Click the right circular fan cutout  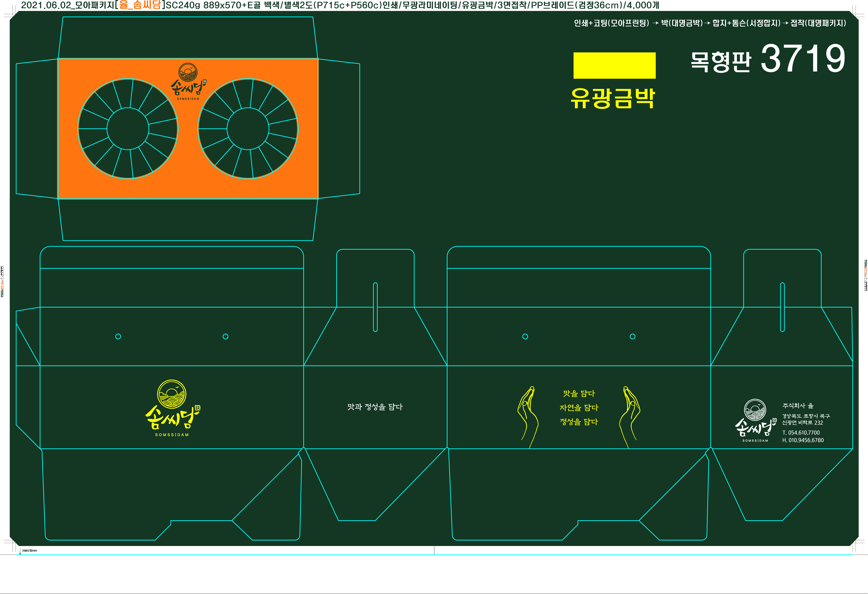coord(248,129)
